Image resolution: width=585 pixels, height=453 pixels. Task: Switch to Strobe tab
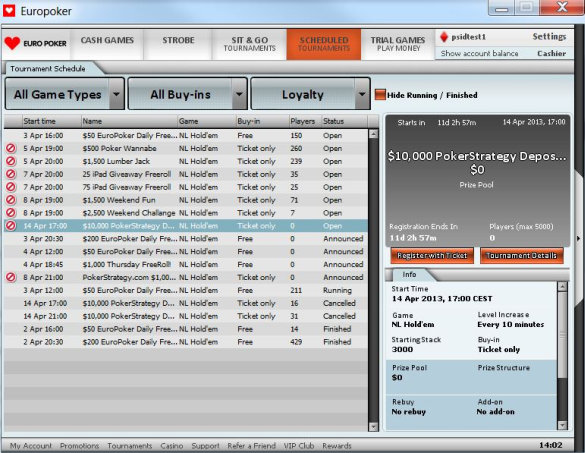178,44
